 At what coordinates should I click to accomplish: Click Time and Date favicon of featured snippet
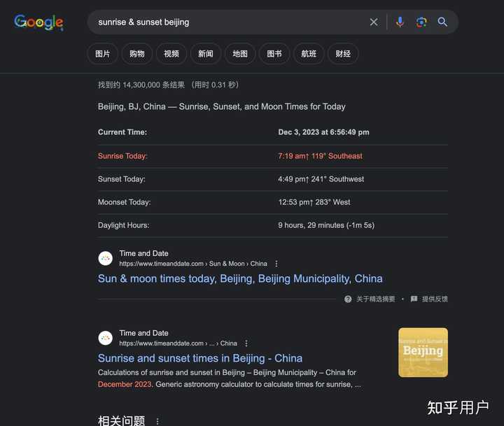click(106, 258)
